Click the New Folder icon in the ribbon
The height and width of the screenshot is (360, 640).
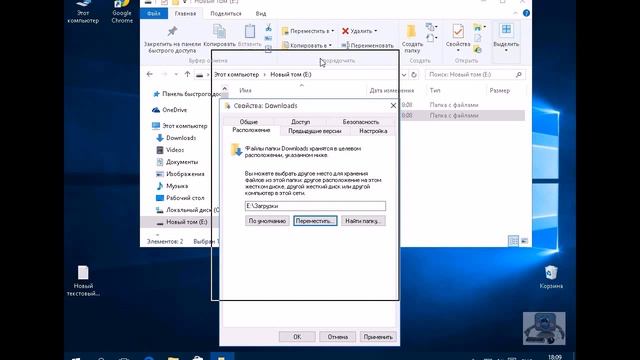pos(411,31)
